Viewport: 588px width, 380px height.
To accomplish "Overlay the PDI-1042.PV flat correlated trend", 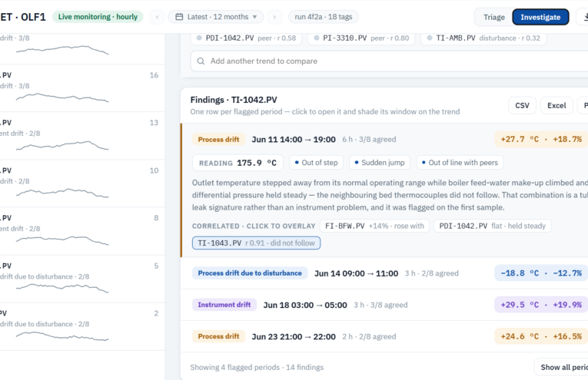I will click(493, 226).
